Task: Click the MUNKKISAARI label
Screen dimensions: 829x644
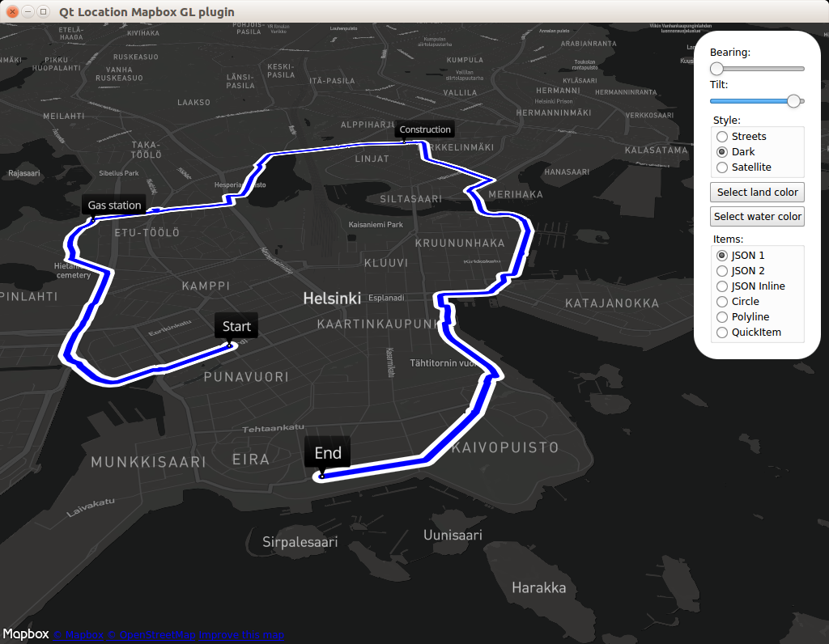Action: 149,462
